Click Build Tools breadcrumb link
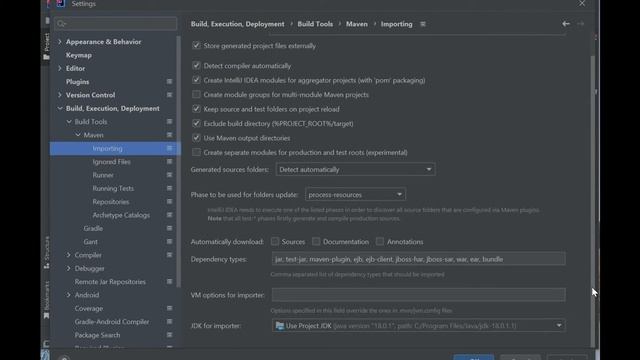Screen dimensions: 640x360 [x=315, y=24]
